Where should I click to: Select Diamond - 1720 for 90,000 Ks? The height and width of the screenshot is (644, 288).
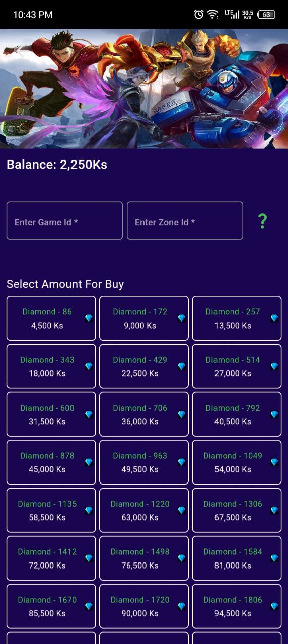pyautogui.click(x=144, y=606)
